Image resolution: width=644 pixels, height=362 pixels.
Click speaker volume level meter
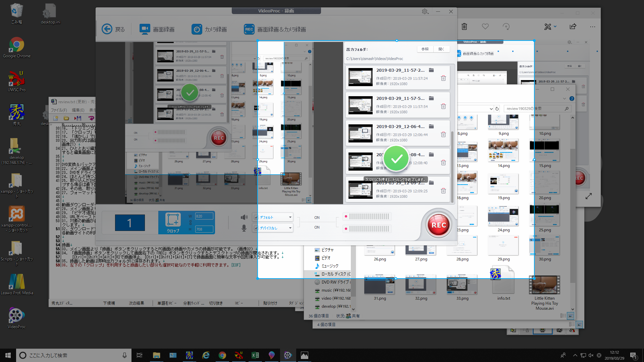pos(367,217)
